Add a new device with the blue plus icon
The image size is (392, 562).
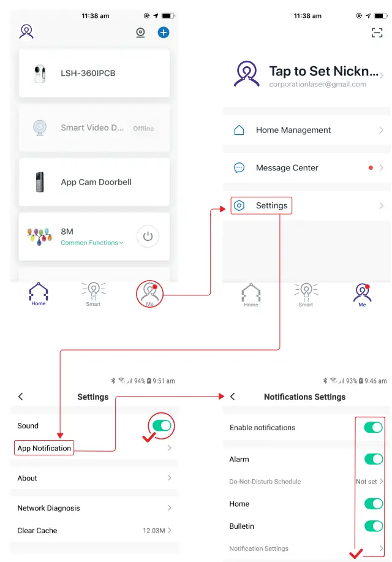point(164,32)
